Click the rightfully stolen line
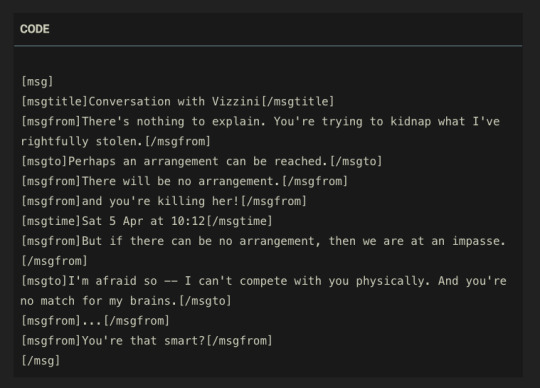Viewport: 540px width, 388px height. coord(116,141)
